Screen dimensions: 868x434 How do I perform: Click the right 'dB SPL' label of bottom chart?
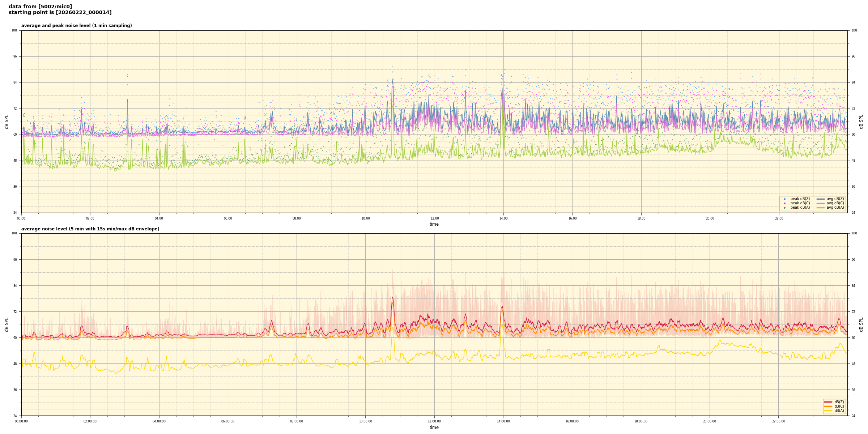[x=861, y=324]
